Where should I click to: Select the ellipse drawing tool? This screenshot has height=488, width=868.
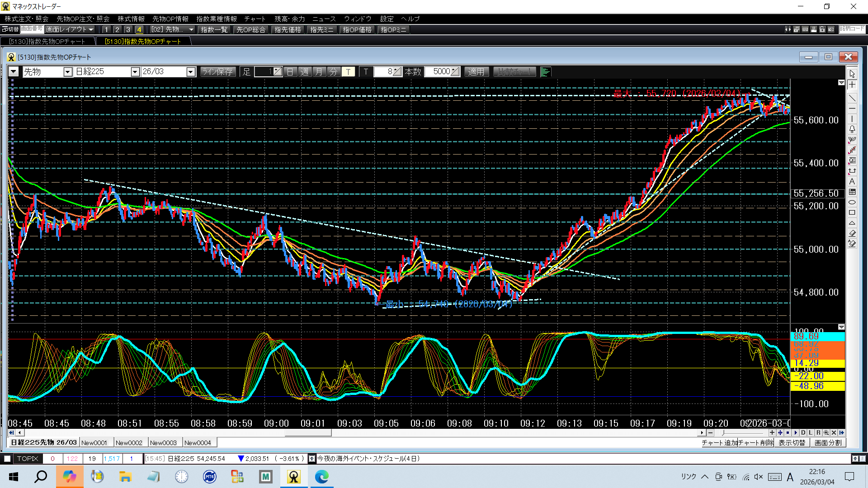(x=852, y=202)
